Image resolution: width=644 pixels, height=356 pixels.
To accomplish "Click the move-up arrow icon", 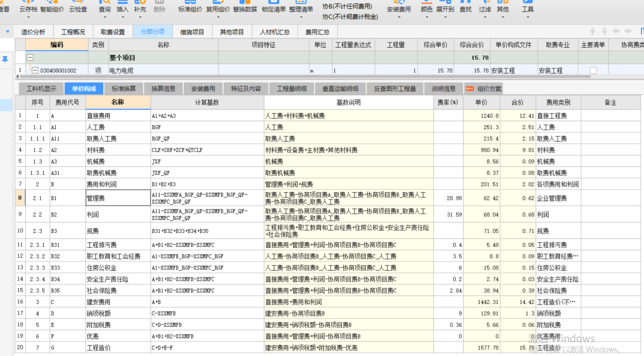I will [x=592, y=31].
